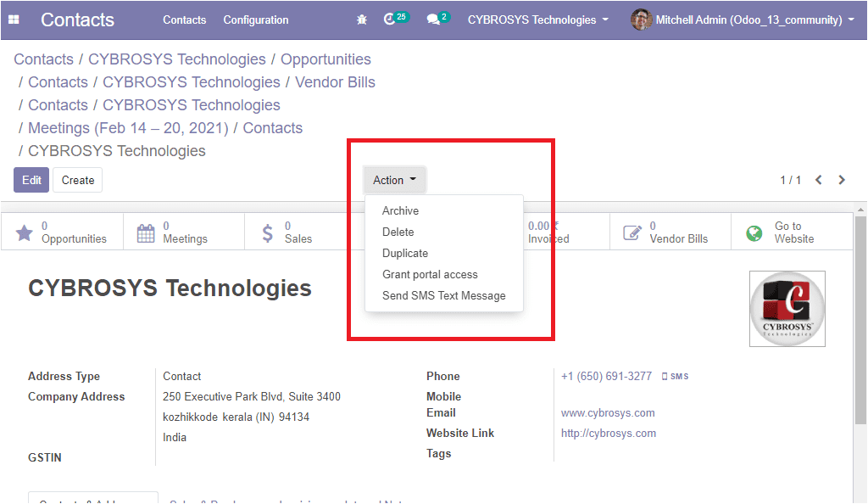
Task: Click the country value India
Action: 175,438
